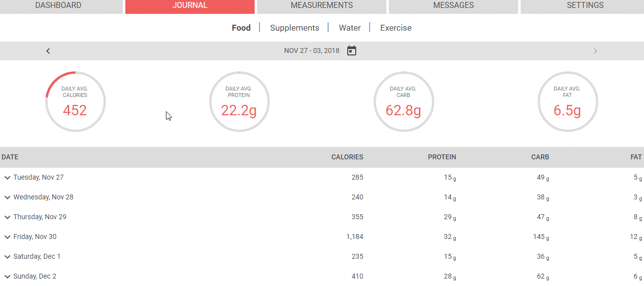
Task: Open the calendar date picker icon
Action: coord(352,50)
